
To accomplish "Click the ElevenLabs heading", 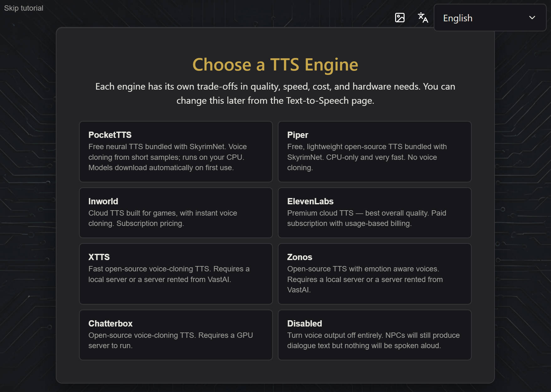I will (310, 201).
